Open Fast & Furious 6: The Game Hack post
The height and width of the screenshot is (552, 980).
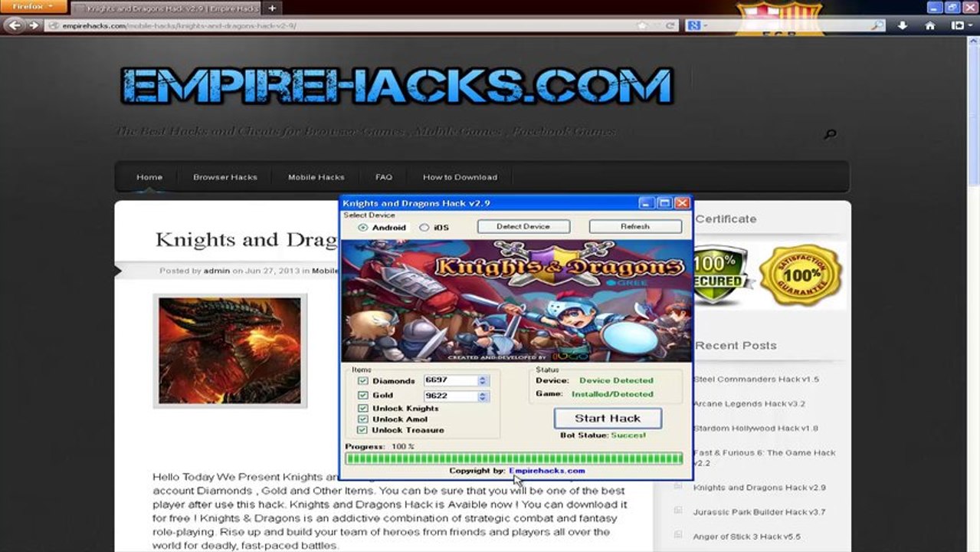click(x=764, y=458)
